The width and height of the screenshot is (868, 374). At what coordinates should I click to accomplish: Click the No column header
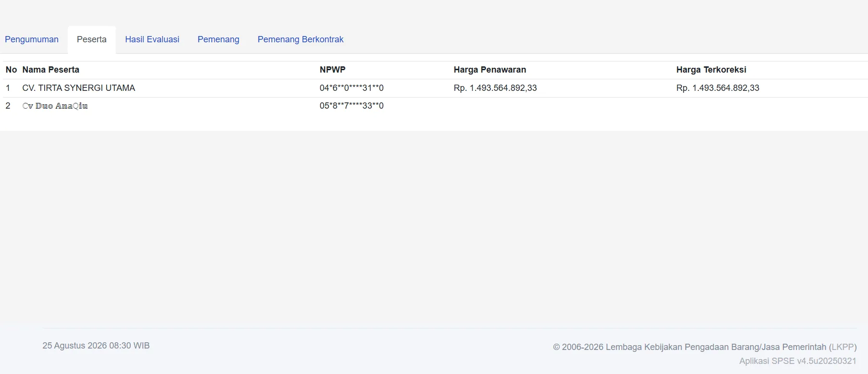[11, 70]
